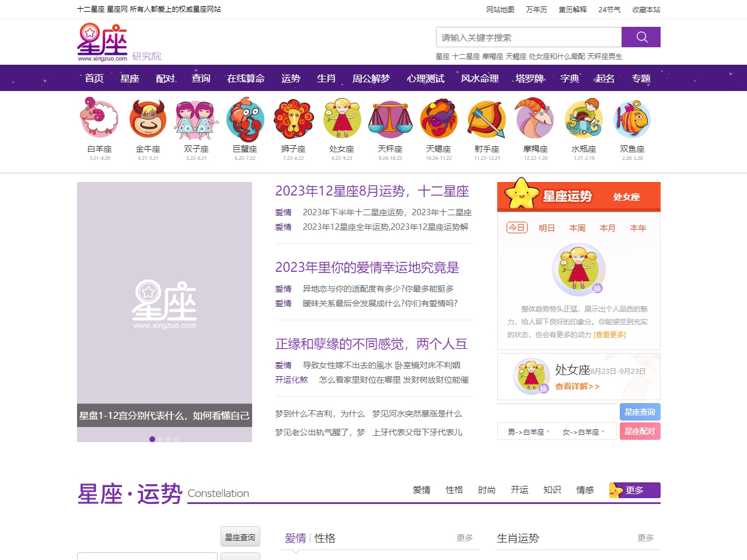Switch to the 今日 horoscope tab
Viewport: 747px width, 560px height.
coord(516,228)
